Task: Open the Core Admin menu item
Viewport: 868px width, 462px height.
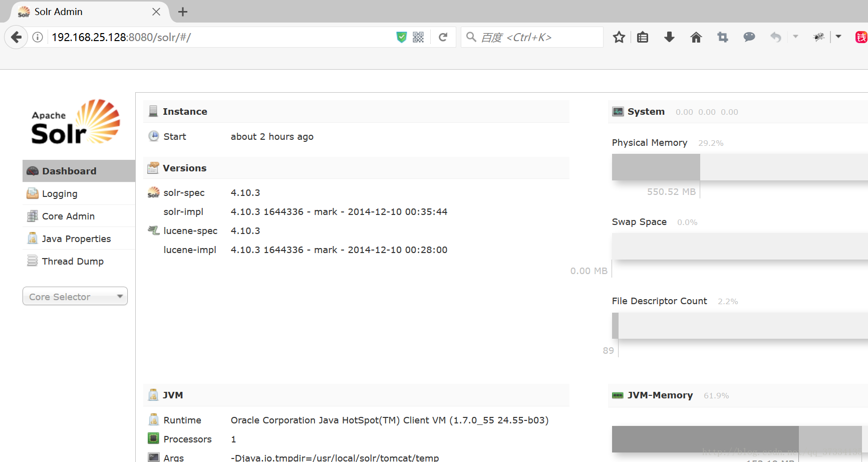Action: coord(79,216)
